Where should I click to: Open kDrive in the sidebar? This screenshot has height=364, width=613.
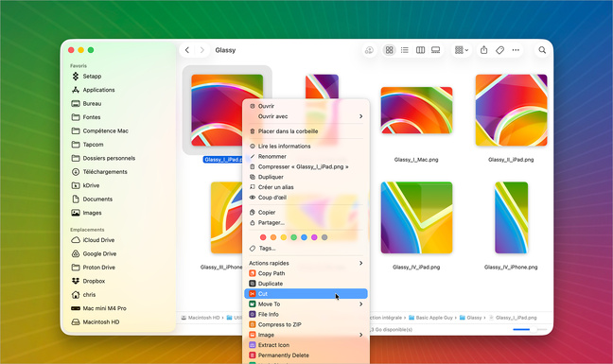click(91, 185)
